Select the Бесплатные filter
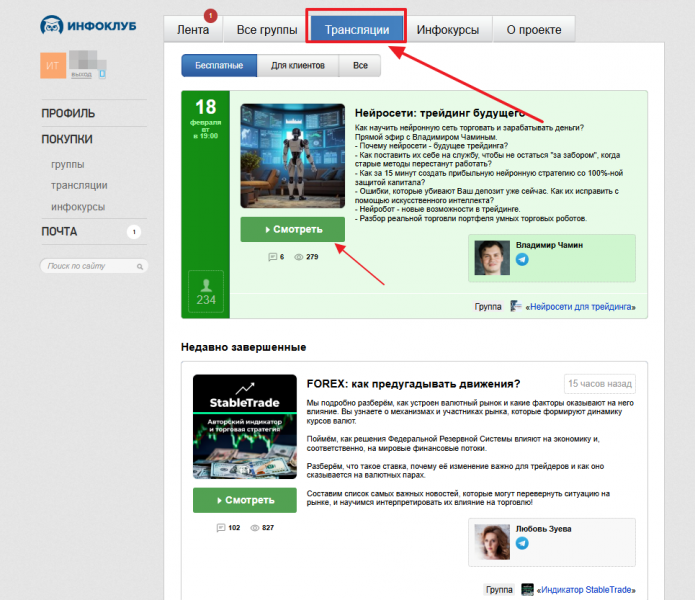 point(219,66)
